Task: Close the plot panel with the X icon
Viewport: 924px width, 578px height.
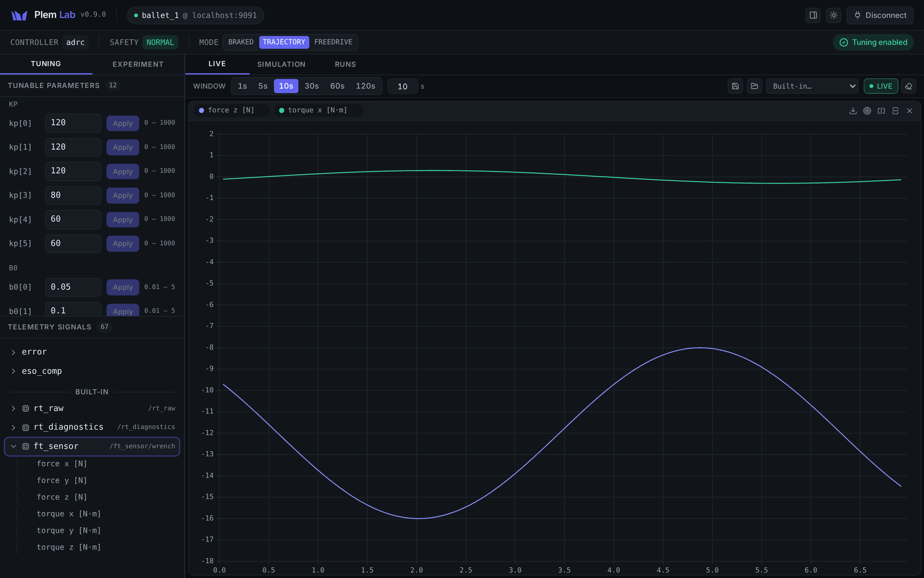Action: 910,111
